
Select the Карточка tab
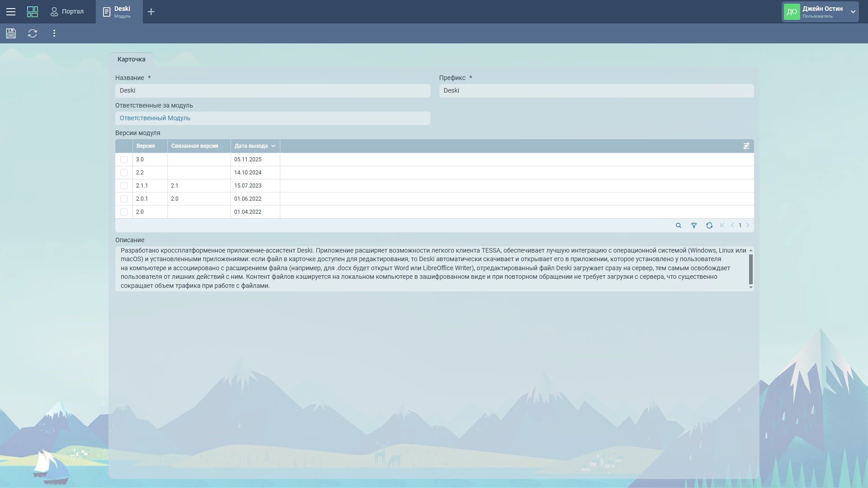pos(131,59)
